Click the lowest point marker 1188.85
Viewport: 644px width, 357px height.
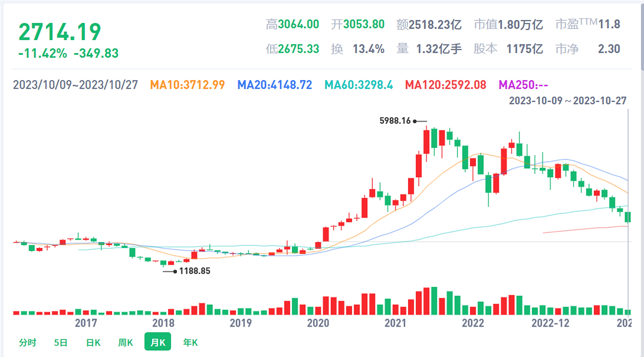point(195,271)
